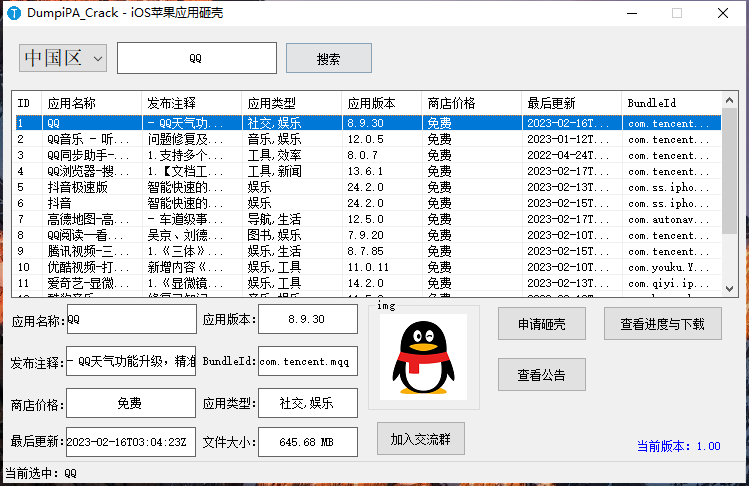
Task: Click the QQ penguin app image
Action: [x=423, y=357]
